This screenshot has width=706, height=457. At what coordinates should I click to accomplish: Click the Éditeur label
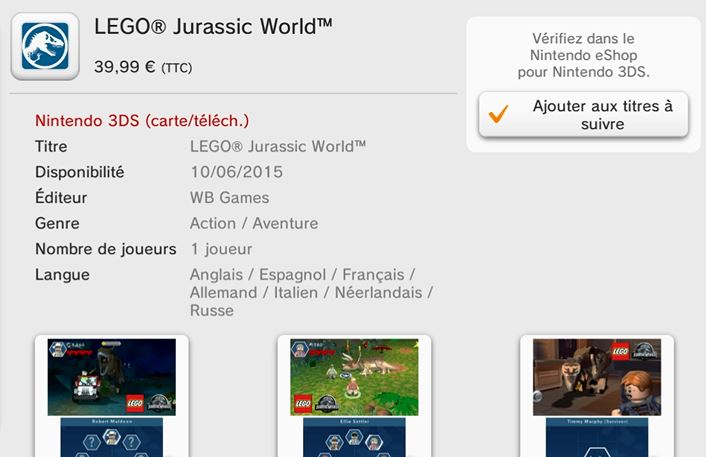(61, 197)
